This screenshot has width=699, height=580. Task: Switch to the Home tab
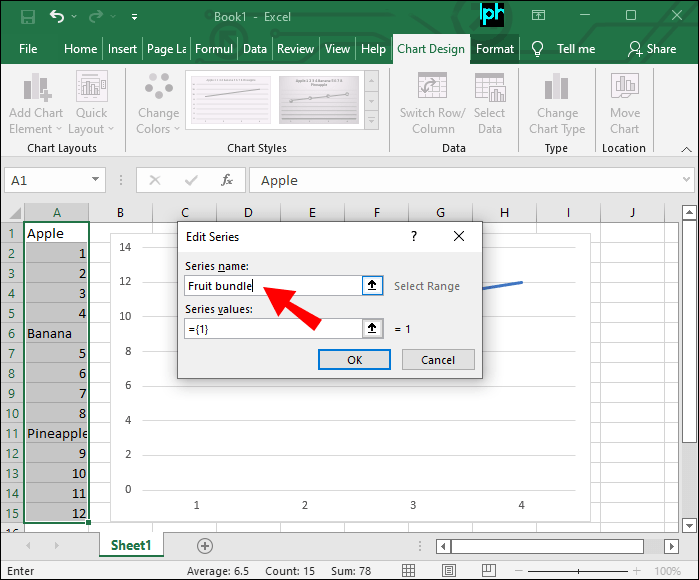coord(81,49)
